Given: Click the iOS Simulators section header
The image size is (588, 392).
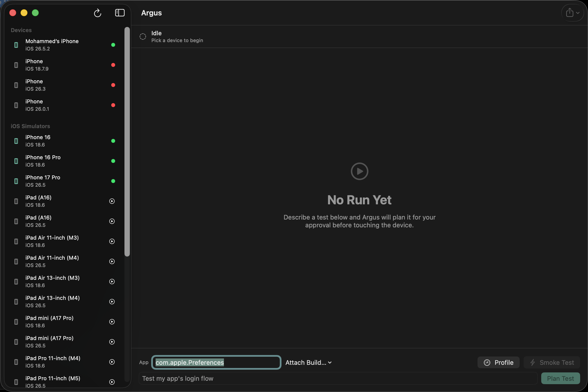Looking at the screenshot, I should tap(30, 126).
